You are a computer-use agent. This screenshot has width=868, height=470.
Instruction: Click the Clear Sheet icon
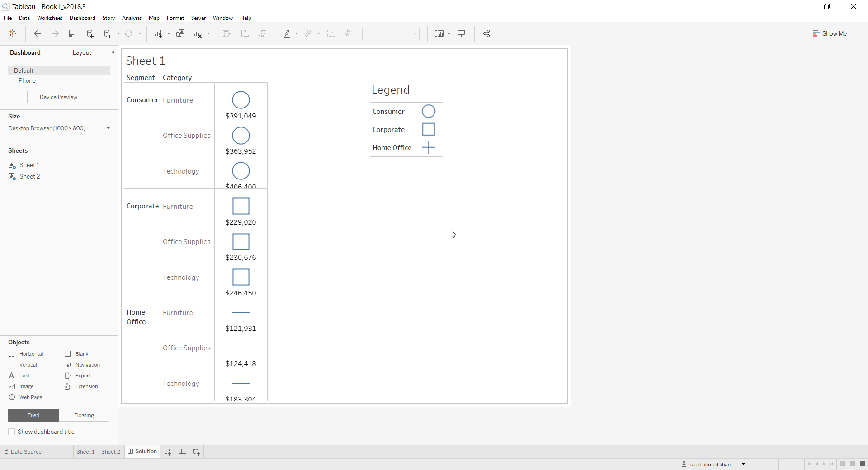[198, 33]
